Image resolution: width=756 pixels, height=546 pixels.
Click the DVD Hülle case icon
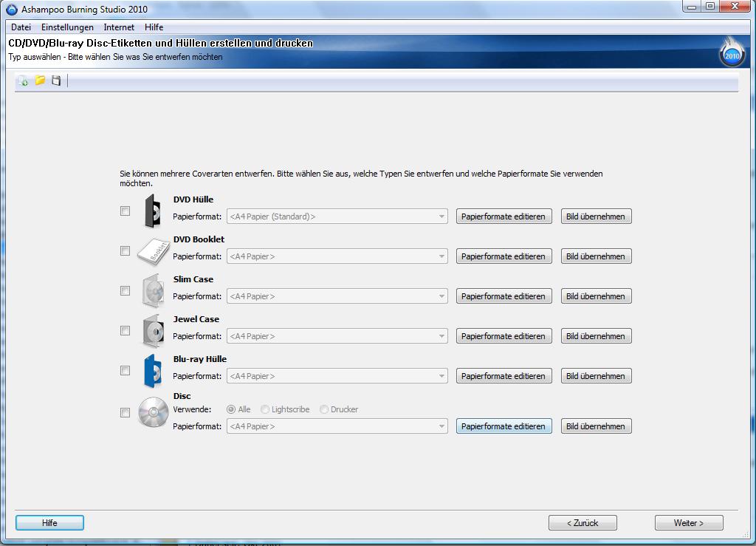tap(152, 211)
